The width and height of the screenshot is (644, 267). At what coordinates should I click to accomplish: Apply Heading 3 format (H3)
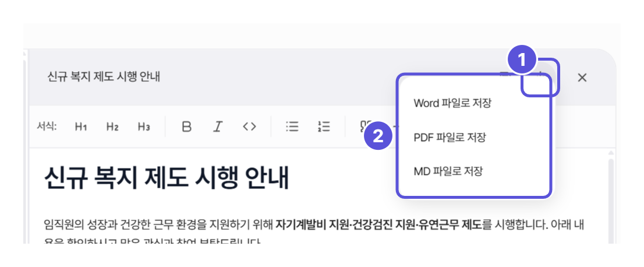point(144,127)
